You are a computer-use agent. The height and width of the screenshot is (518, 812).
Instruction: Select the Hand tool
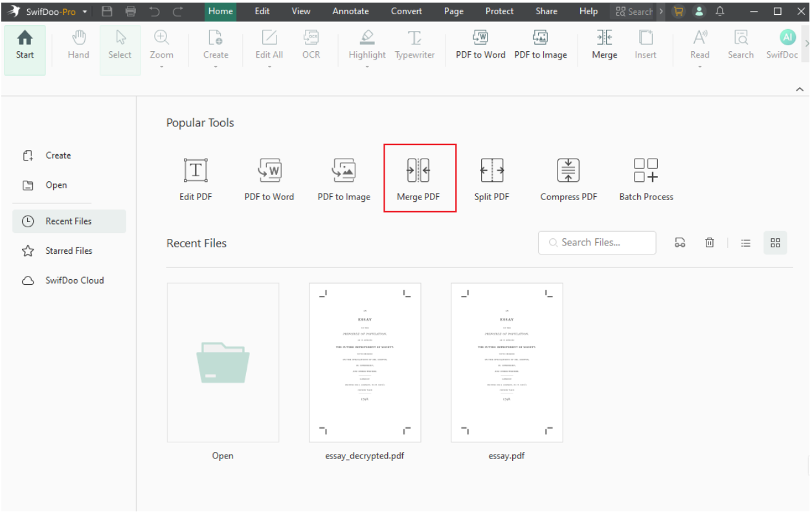pos(77,45)
